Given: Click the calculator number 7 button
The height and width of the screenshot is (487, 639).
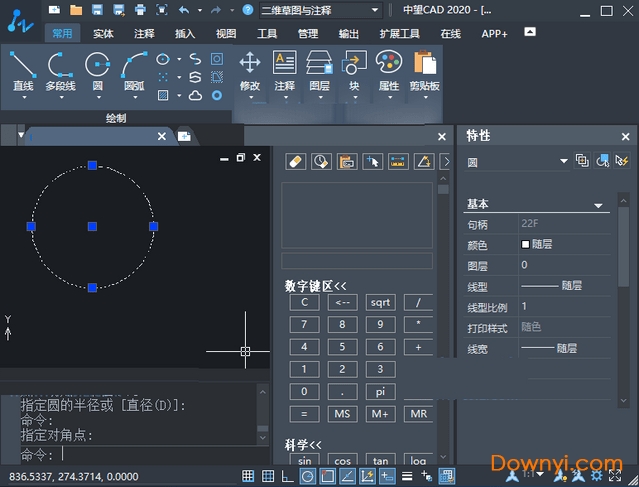Looking at the screenshot, I should click(x=304, y=324).
